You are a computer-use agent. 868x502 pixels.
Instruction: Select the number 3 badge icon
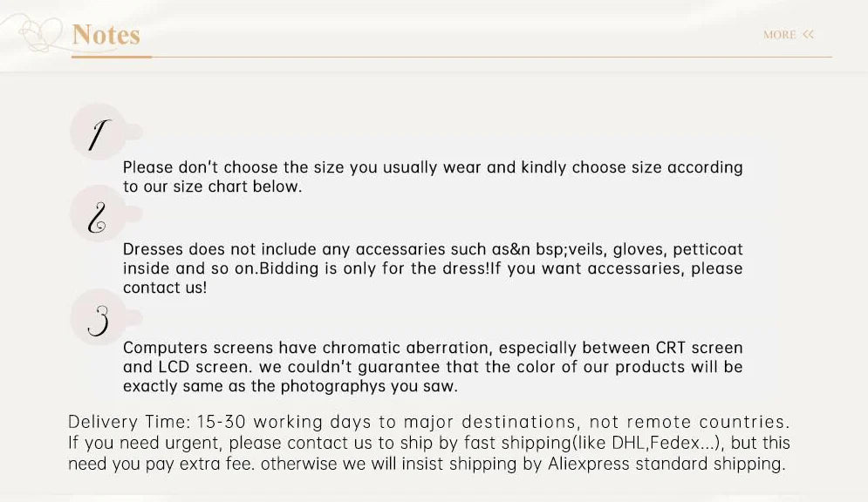99,317
